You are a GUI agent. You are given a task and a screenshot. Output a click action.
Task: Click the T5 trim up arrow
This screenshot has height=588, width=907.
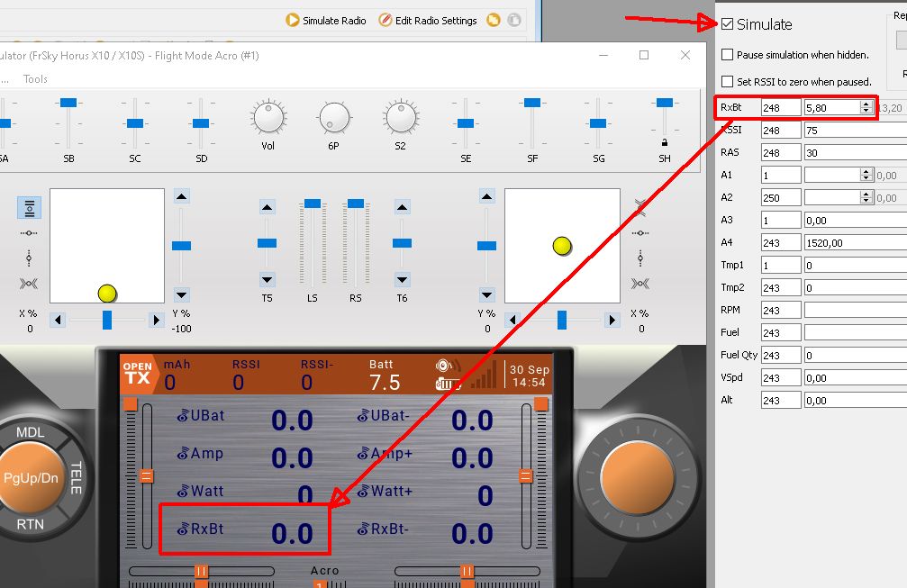click(x=268, y=207)
